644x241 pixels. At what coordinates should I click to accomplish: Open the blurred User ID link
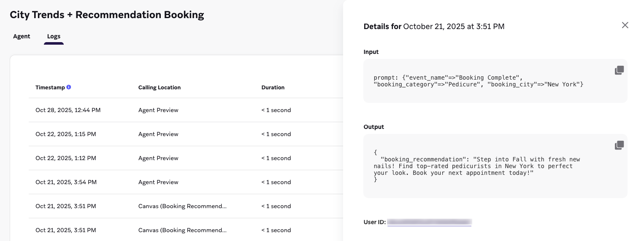(429, 222)
